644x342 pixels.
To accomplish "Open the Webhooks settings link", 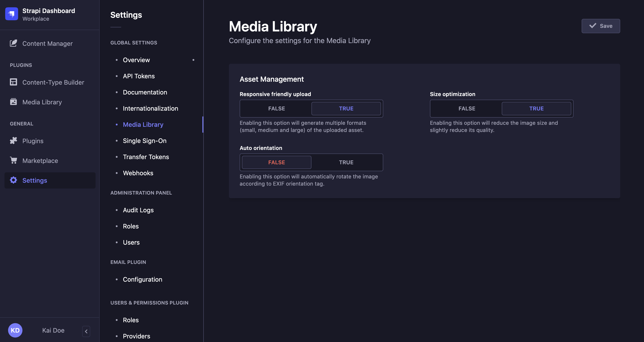I will pyautogui.click(x=138, y=173).
